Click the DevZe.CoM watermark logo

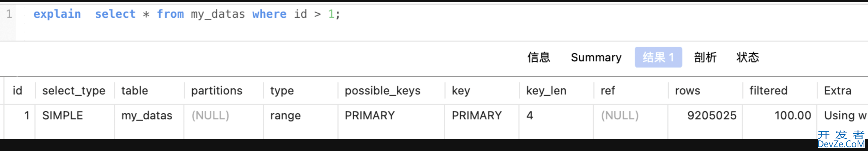click(x=840, y=139)
